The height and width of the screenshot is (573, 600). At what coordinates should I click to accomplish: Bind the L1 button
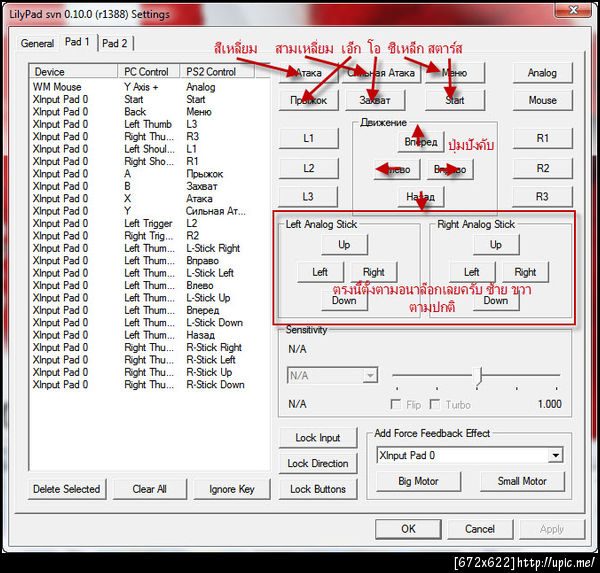[308, 138]
